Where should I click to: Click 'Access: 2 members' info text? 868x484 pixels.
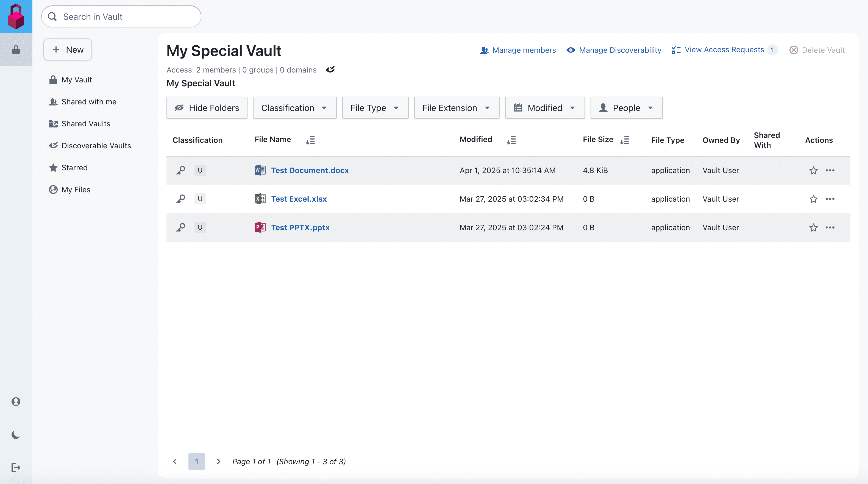coord(201,70)
